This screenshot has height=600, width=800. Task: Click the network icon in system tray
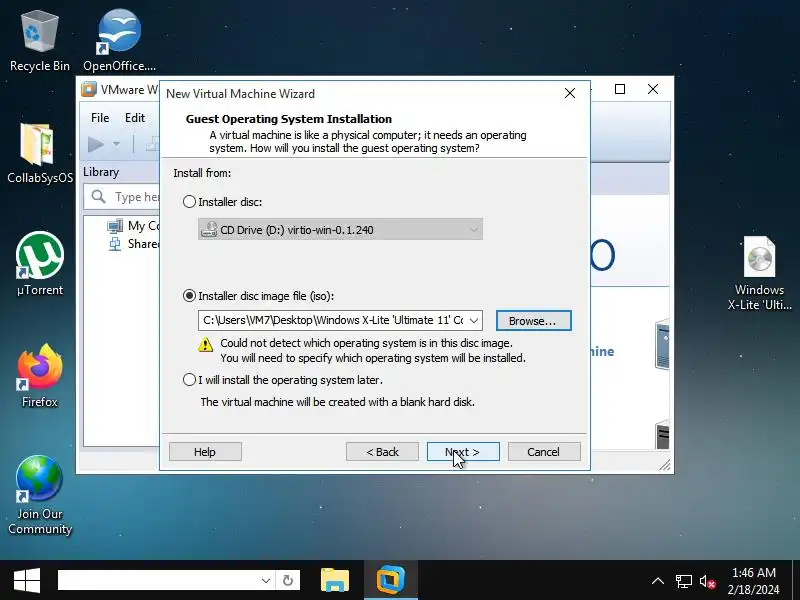[684, 581]
